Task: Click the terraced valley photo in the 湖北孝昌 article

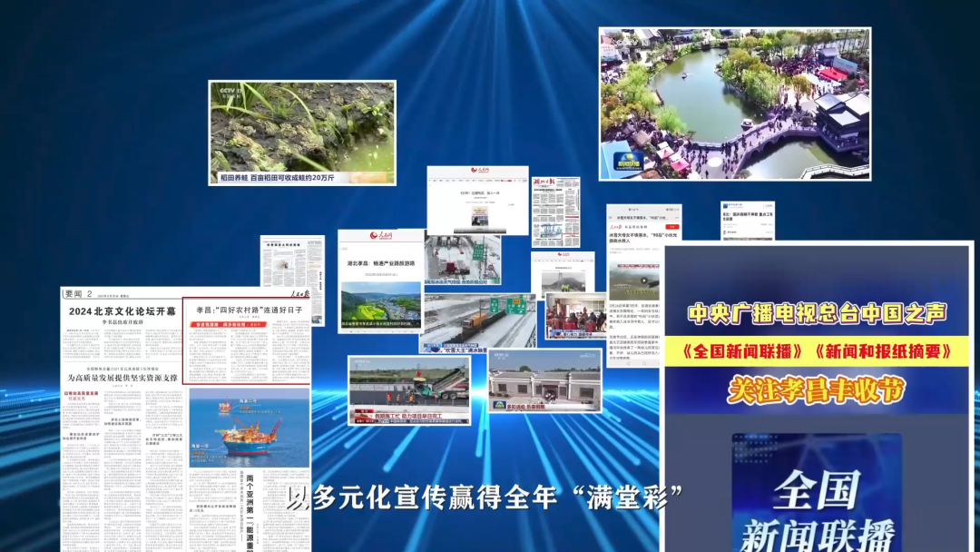Action: point(381,305)
